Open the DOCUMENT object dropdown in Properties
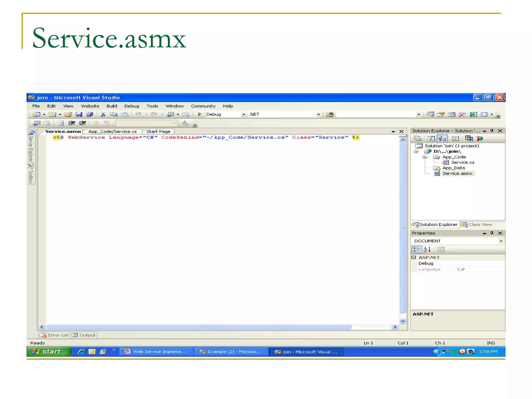Screen dimensions: 532x399 point(501,241)
